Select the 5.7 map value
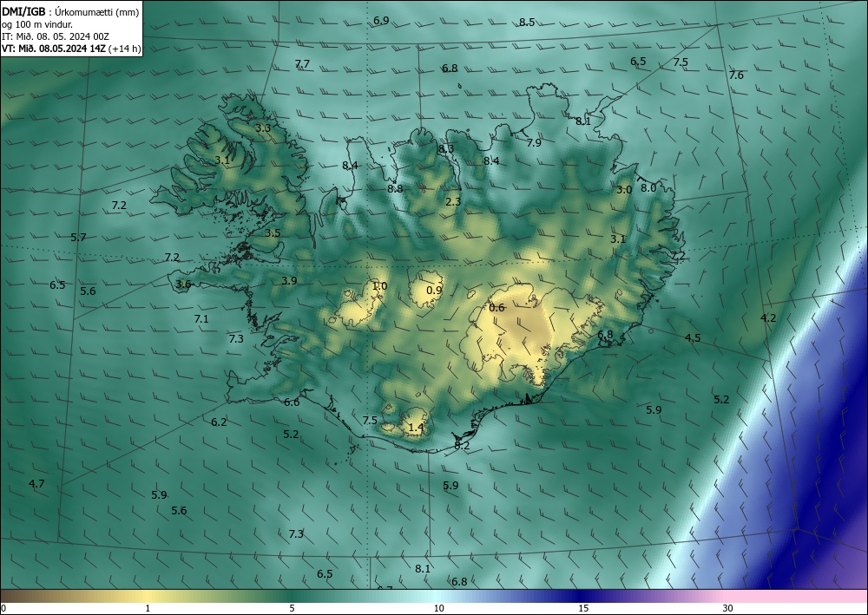This screenshot has height=615, width=868. (79, 238)
